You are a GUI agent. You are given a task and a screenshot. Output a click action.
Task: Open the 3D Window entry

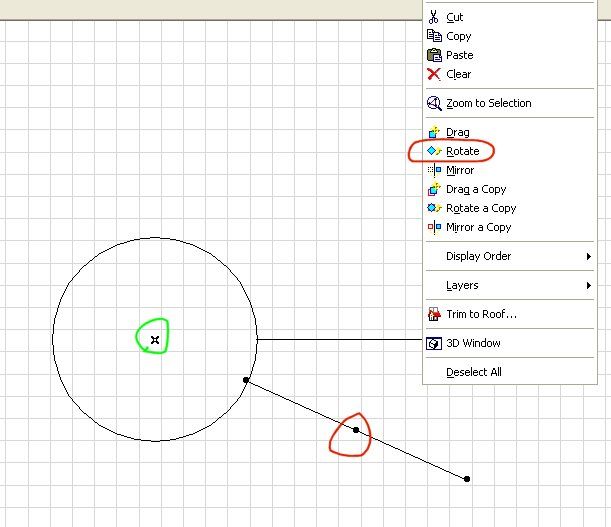pyautogui.click(x=509, y=343)
